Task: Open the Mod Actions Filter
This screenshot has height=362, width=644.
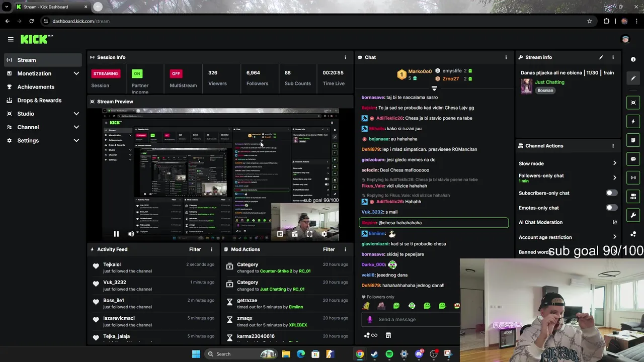Action: (x=329, y=249)
